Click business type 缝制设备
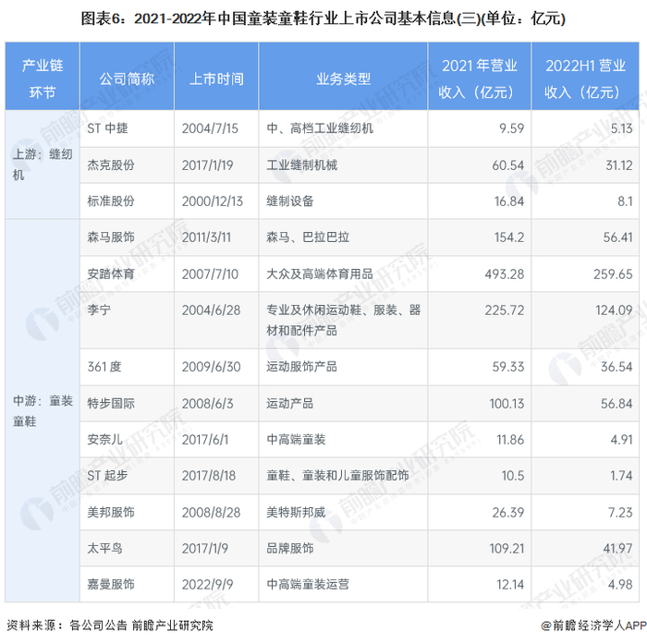This screenshot has width=647, height=644. pyautogui.click(x=290, y=200)
